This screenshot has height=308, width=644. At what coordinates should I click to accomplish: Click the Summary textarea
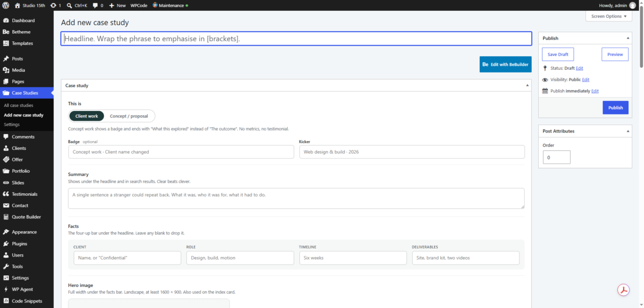(296, 198)
